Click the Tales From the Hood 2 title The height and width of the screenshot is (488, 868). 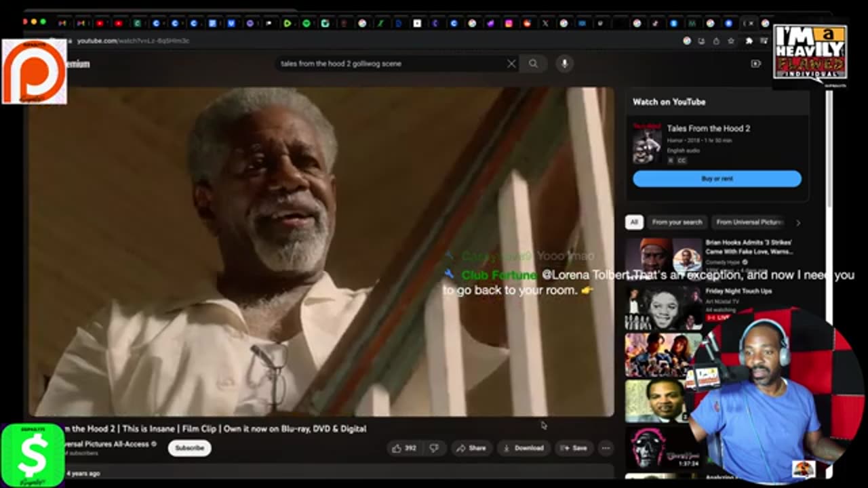pos(708,128)
